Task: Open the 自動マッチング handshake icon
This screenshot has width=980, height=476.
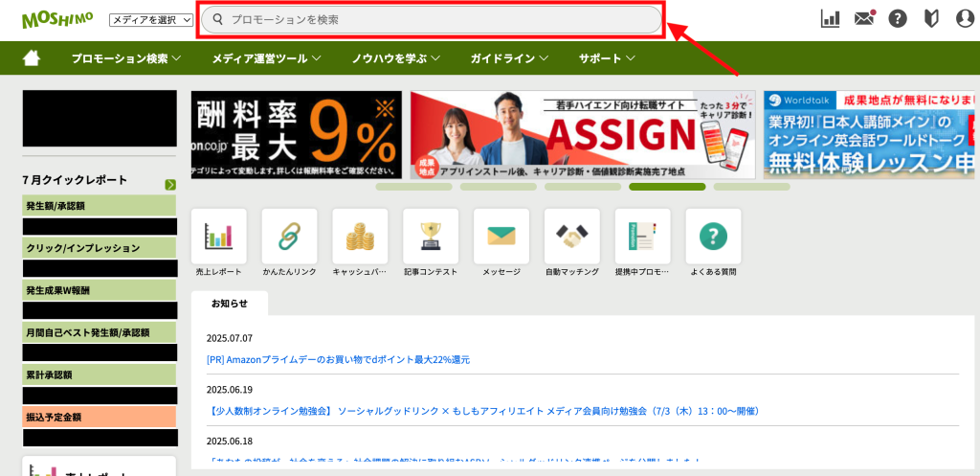Action: click(572, 236)
